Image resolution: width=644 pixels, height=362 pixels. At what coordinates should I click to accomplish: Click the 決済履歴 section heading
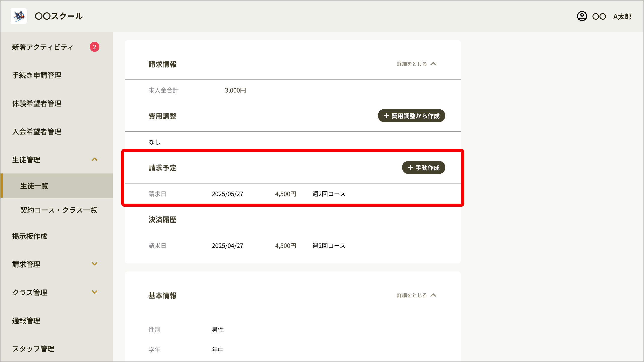pyautogui.click(x=163, y=219)
